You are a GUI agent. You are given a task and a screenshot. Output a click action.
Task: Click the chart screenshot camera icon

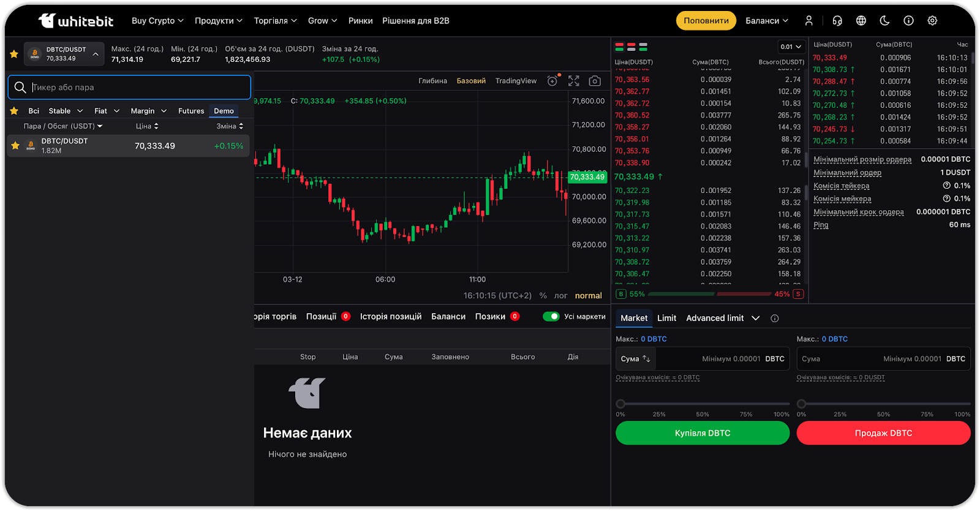[x=594, y=81]
